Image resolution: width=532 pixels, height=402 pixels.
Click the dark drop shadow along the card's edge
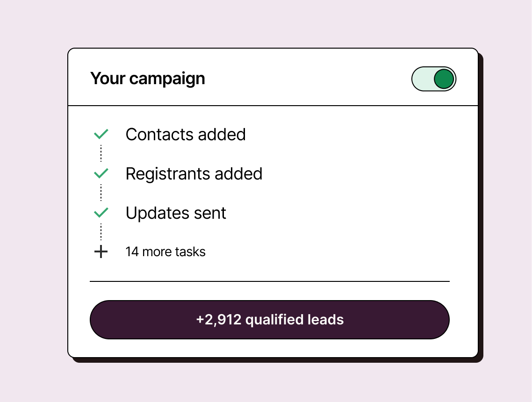481,210
